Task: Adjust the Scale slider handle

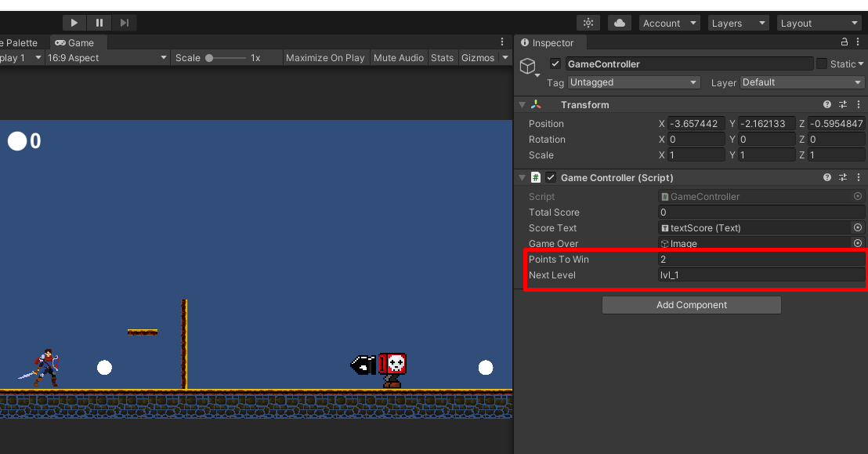Action: [209, 58]
